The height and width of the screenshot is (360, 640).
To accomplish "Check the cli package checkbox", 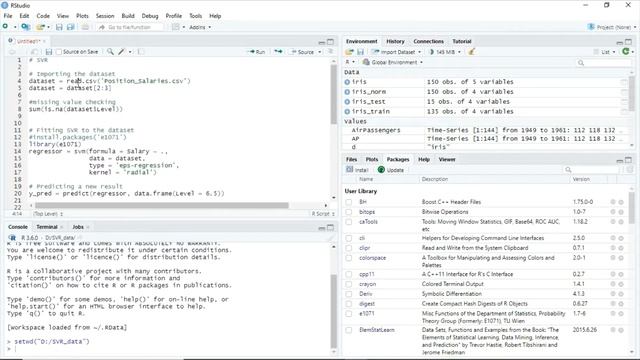I will pos(349,238).
